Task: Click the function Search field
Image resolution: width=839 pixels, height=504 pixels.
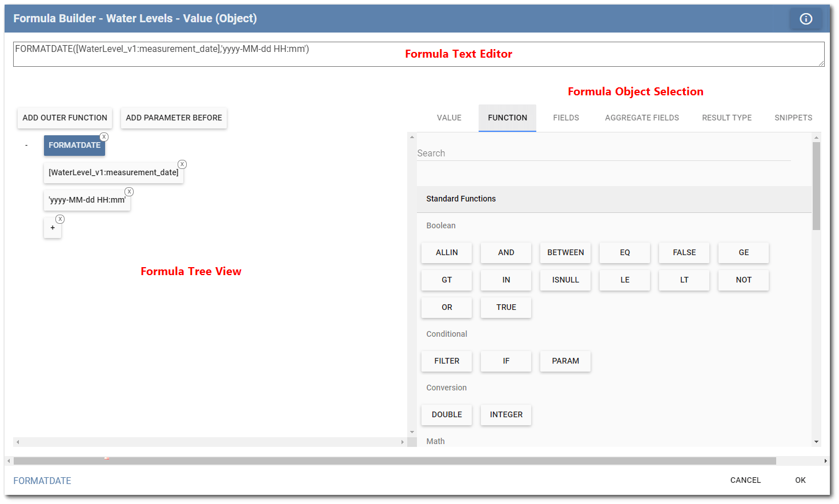Action: [604, 153]
